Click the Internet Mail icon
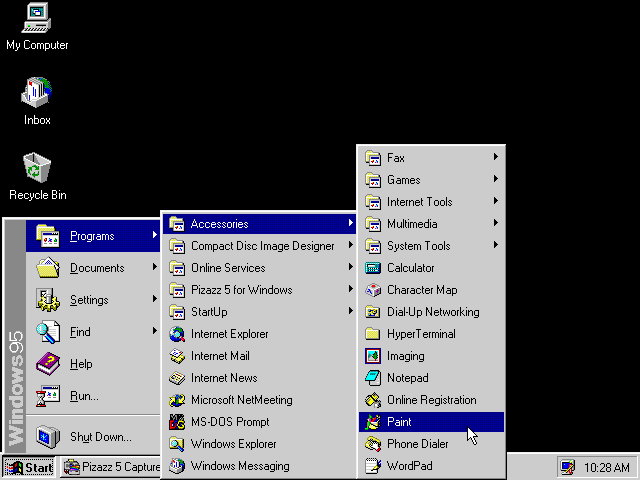This screenshot has height=480, width=640. pos(177,356)
